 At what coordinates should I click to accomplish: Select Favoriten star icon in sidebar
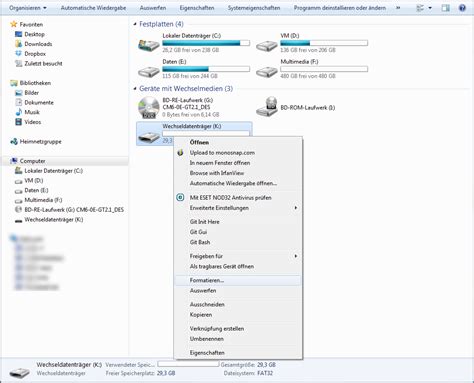click(x=13, y=24)
